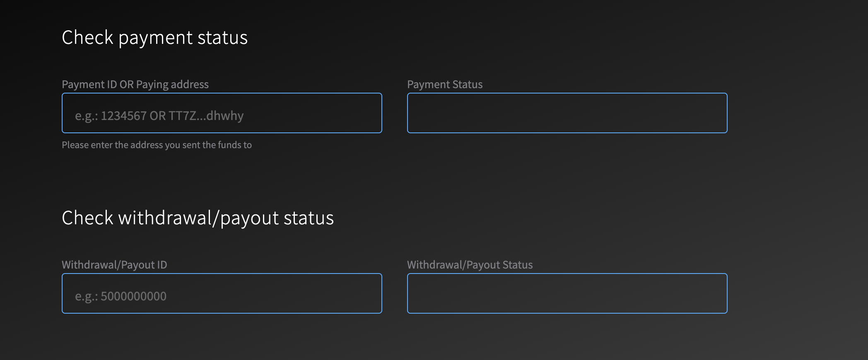This screenshot has width=868, height=360.
Task: Click the helper text about the funds address
Action: click(x=157, y=145)
